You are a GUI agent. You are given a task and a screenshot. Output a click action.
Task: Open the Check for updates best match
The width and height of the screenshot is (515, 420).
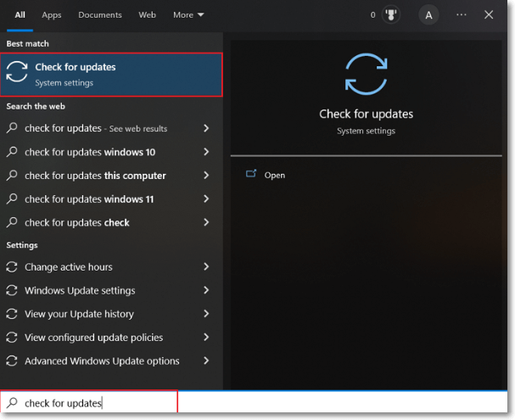111,75
